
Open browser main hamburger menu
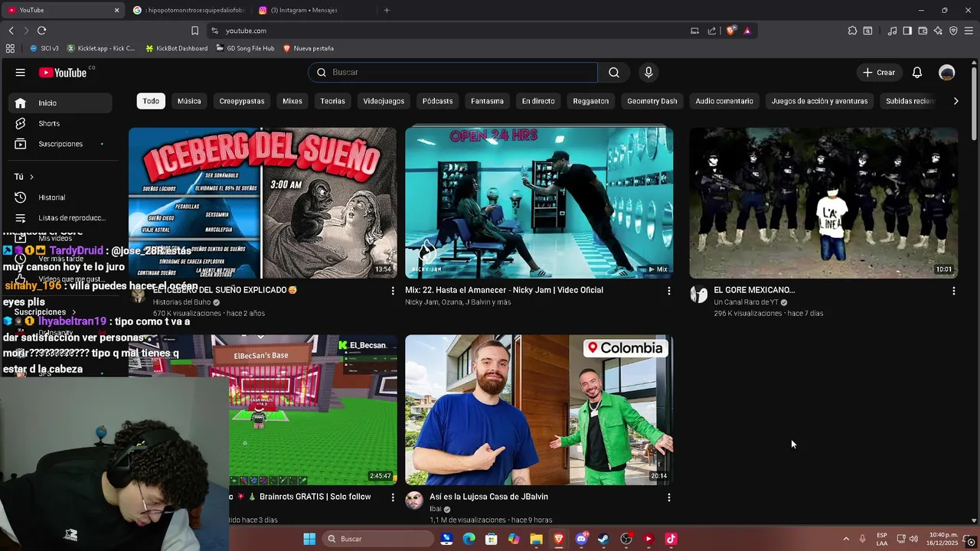click(969, 31)
